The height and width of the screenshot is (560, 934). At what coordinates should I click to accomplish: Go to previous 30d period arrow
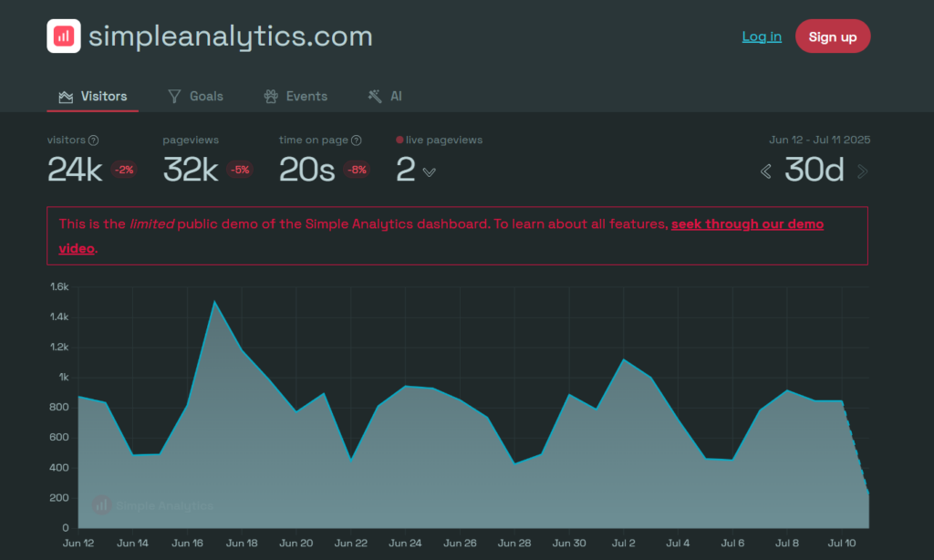point(766,171)
